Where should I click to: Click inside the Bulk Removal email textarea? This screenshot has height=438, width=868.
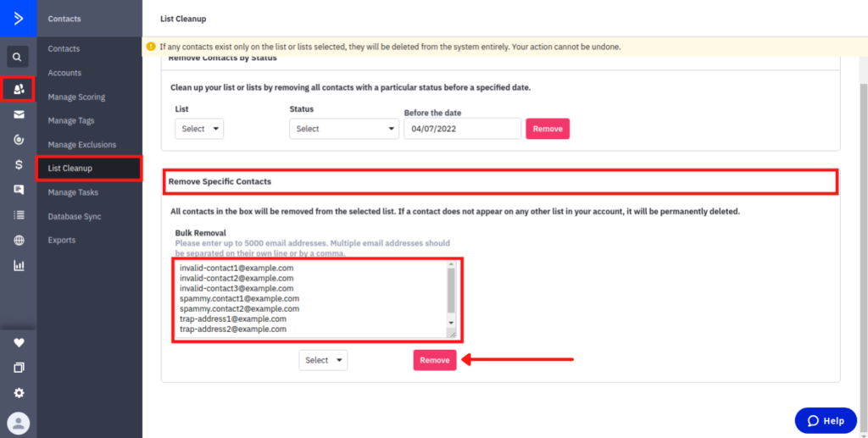(315, 299)
